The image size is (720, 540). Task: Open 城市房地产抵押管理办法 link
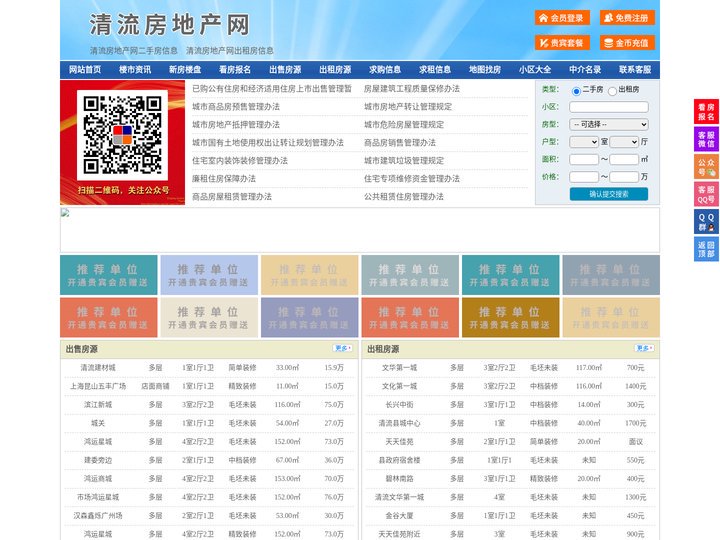point(236,124)
